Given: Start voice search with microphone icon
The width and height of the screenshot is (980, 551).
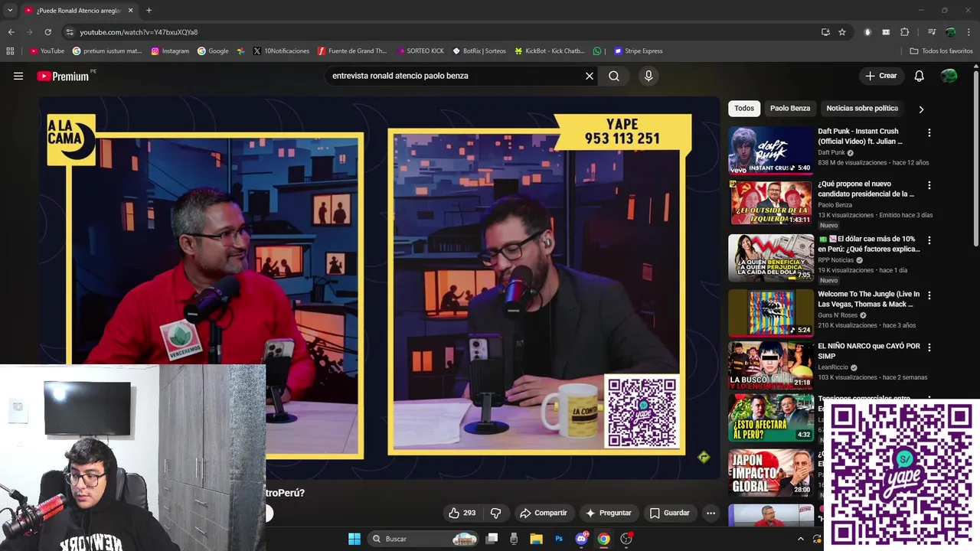Looking at the screenshot, I should click(648, 76).
